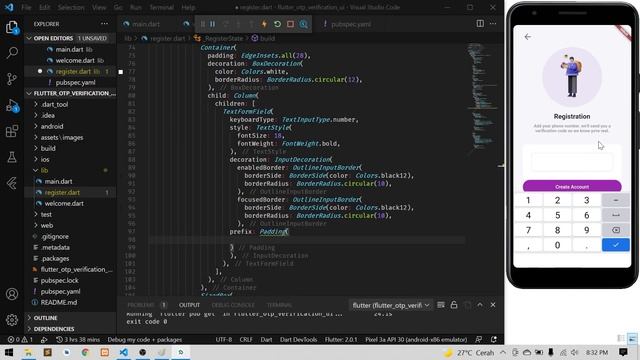
Task: Open the Testing flask icon
Action: click(x=12, y=157)
